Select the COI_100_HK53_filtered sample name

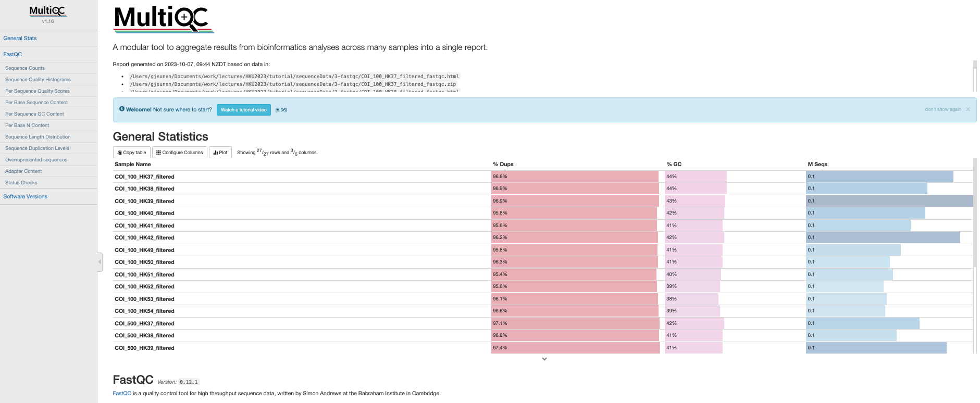pos(144,299)
